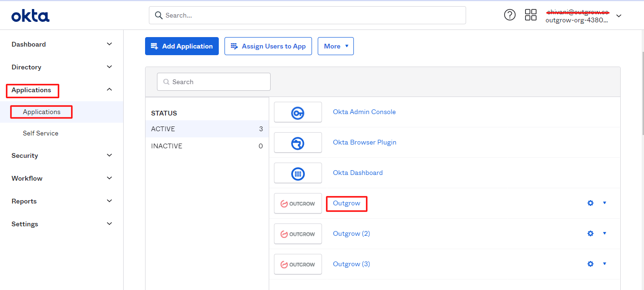Click the Outgrow app logo thumbnail
Viewport: 644px width, 290px height.
tap(298, 203)
